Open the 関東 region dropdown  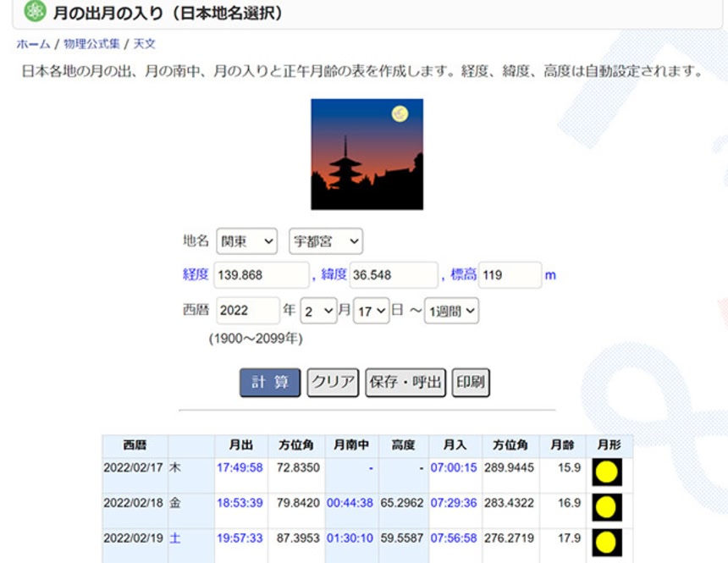tap(246, 241)
